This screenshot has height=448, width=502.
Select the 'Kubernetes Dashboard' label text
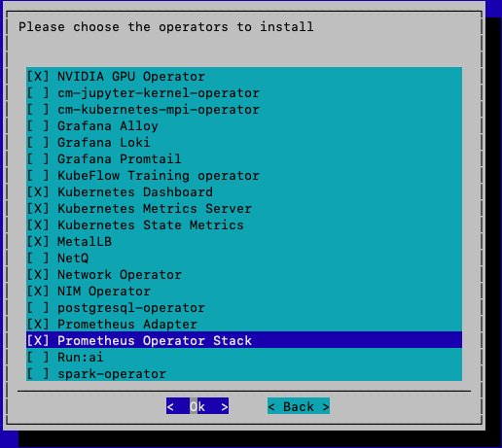click(x=135, y=192)
